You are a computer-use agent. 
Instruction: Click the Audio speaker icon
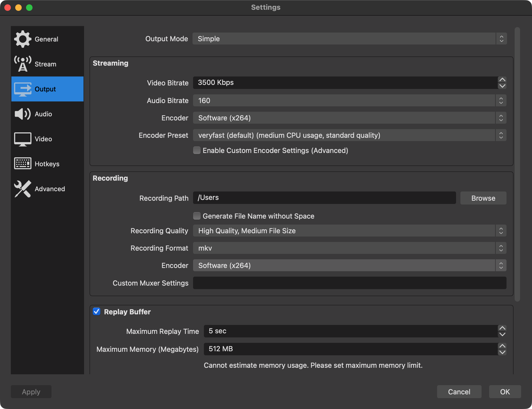23,114
